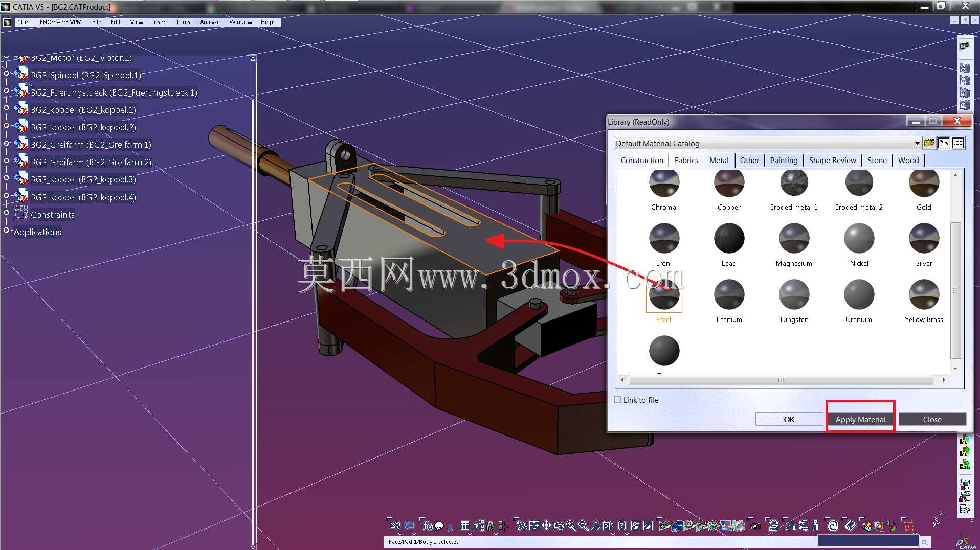Expand the BG2_Greifarm.2 tree node
This screenshot has height=550, width=980.
6,161
